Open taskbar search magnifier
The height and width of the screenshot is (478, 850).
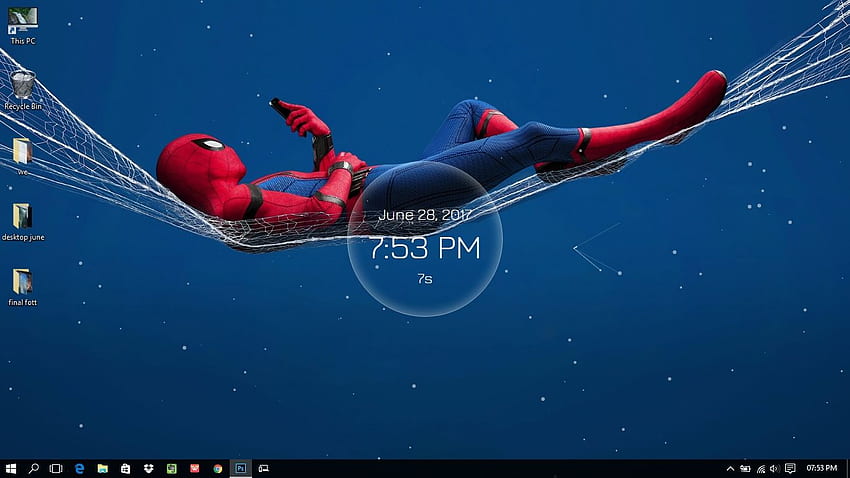pyautogui.click(x=34, y=469)
